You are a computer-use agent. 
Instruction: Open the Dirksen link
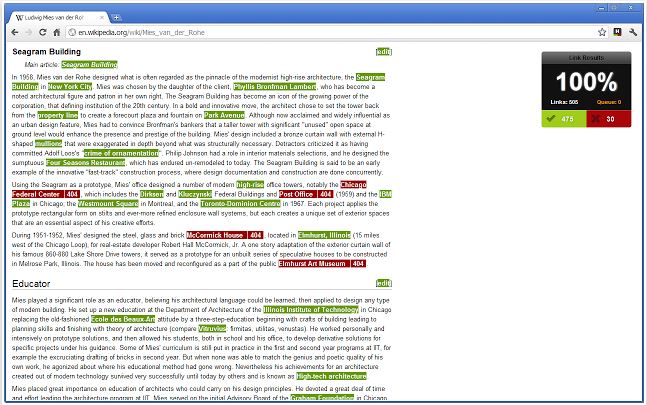152,194
